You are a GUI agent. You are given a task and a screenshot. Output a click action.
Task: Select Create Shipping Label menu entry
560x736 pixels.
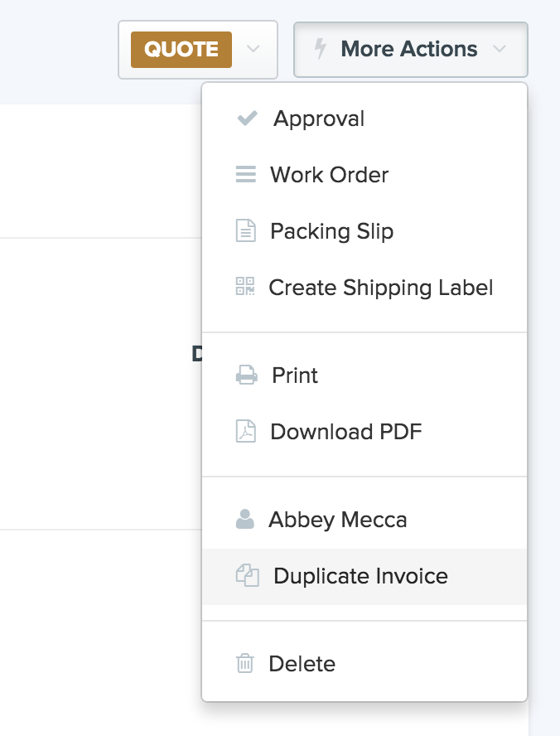click(x=380, y=287)
